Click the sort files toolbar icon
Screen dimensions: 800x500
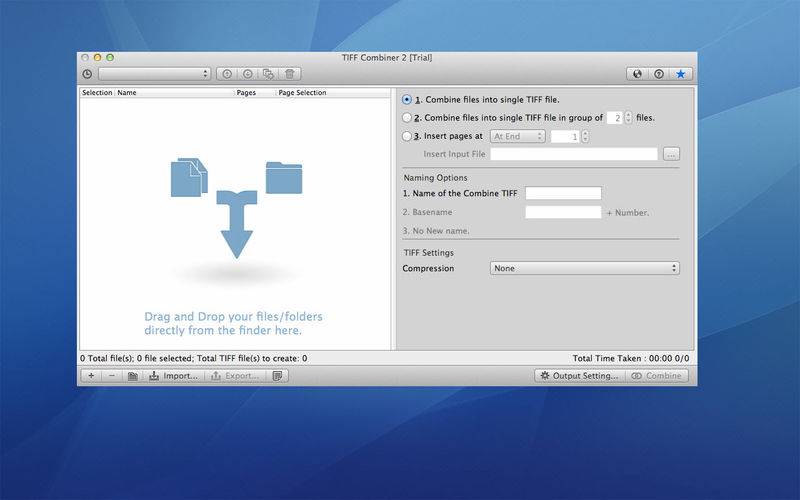[268, 74]
